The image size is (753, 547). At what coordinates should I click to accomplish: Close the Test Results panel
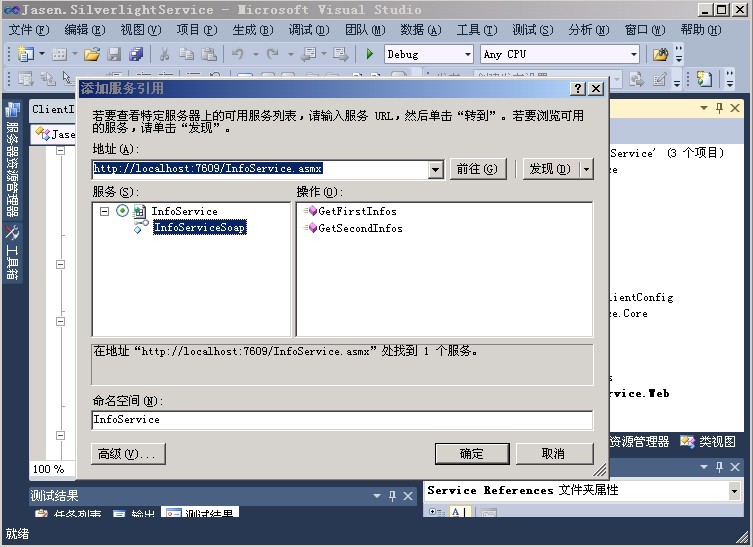tap(408, 496)
